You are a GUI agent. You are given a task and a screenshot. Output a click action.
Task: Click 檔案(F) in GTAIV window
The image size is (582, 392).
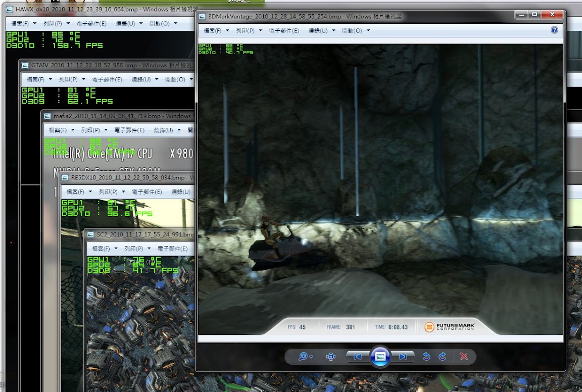click(35, 79)
